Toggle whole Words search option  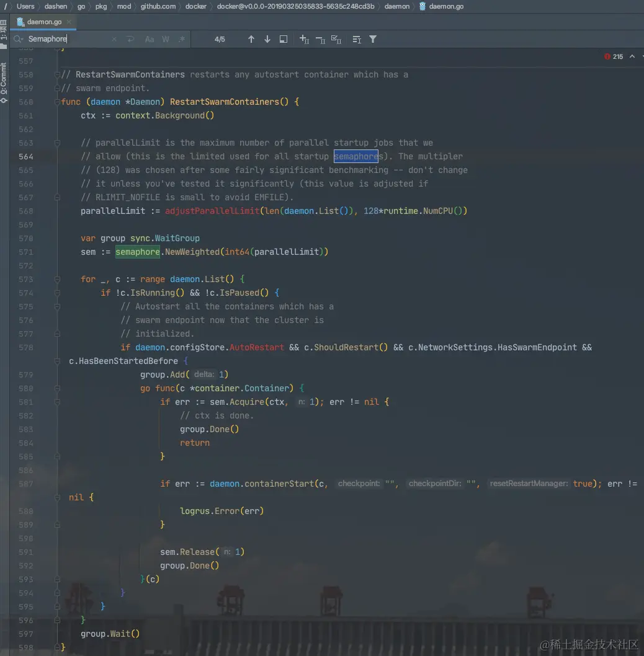(166, 39)
